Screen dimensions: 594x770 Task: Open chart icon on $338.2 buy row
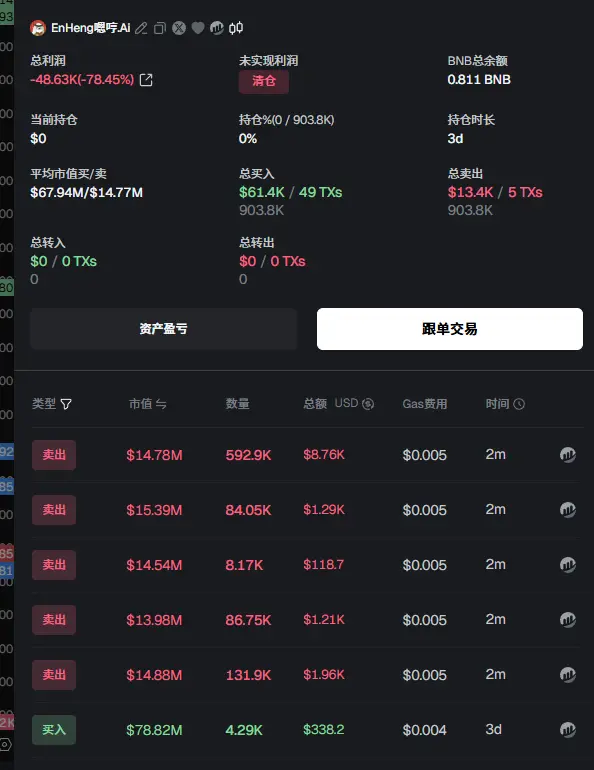coord(568,730)
